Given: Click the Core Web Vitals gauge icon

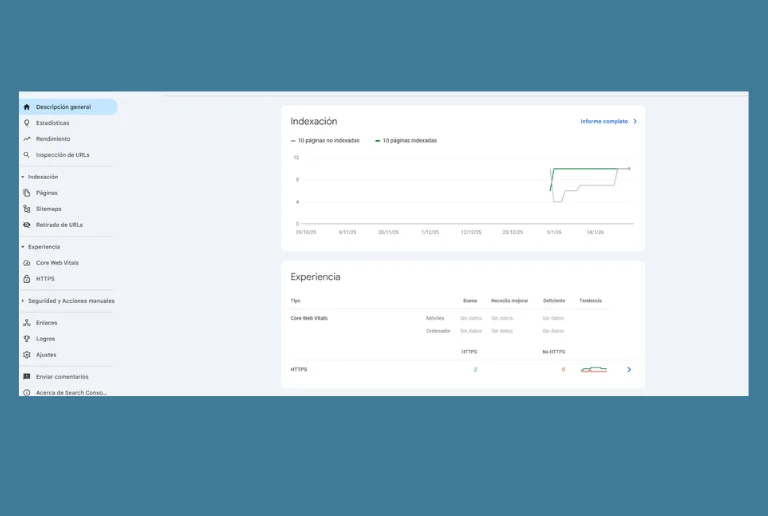Looking at the screenshot, I should tap(27, 263).
